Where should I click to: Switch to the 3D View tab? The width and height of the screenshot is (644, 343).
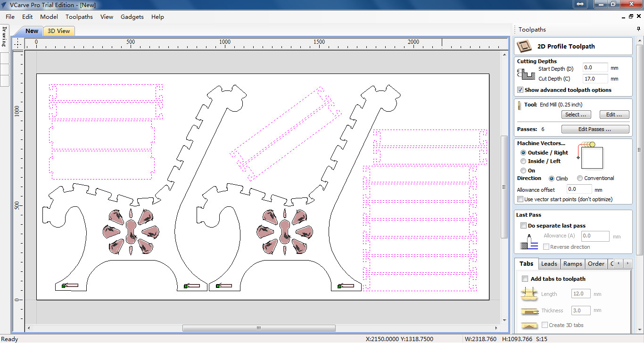coord(59,31)
